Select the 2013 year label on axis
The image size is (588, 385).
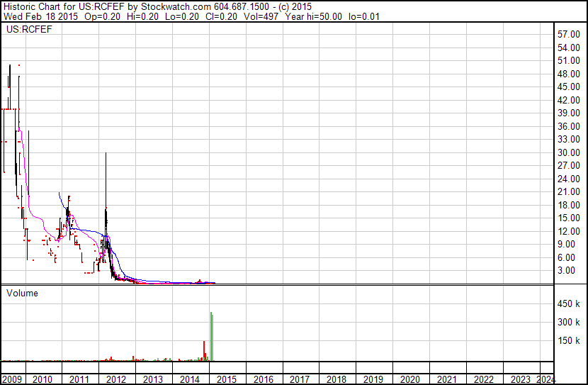point(152,379)
